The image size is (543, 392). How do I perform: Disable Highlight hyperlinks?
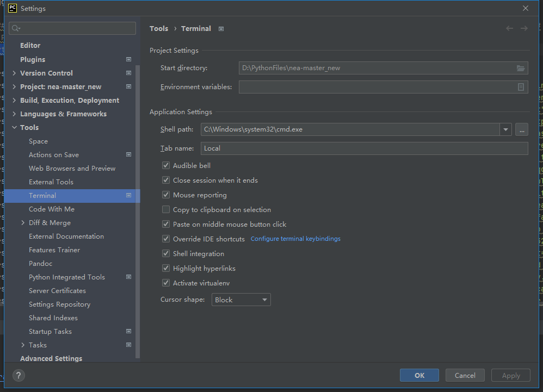(x=166, y=268)
